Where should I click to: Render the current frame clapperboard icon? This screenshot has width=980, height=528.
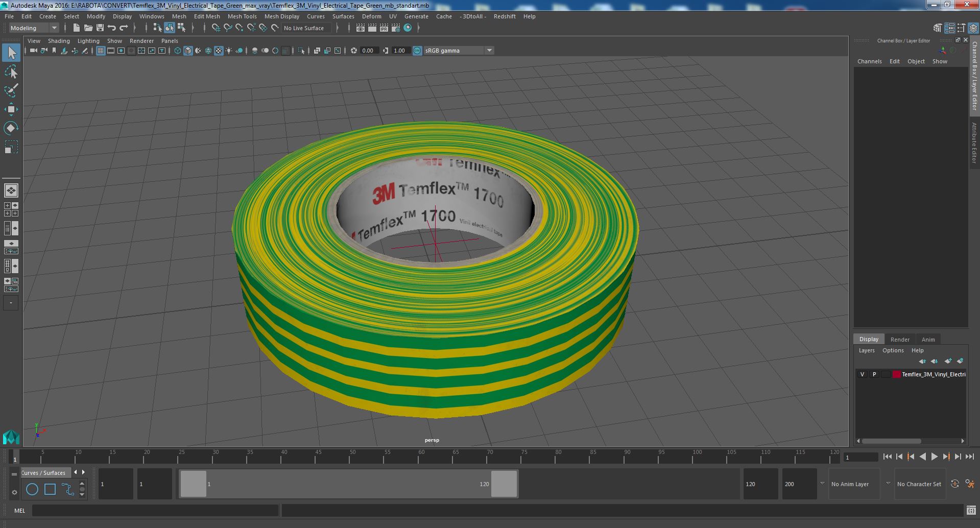pyautogui.click(x=372, y=28)
